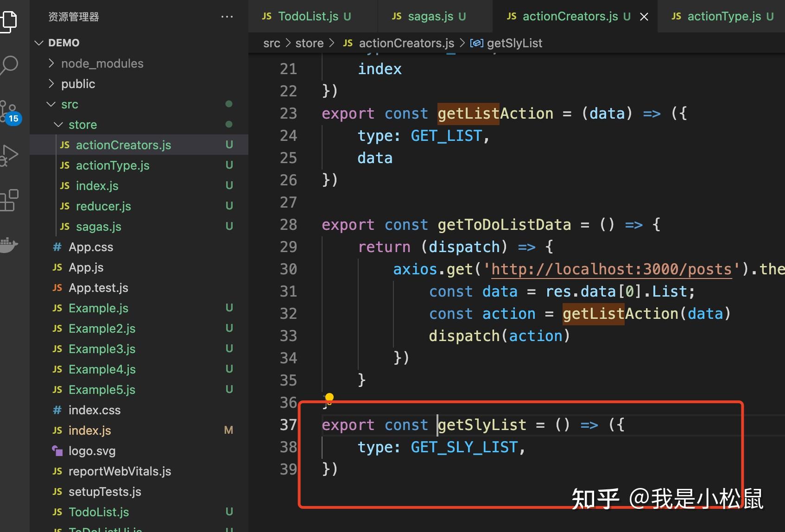
Task: Collapse the store folder
Action: (x=139, y=125)
